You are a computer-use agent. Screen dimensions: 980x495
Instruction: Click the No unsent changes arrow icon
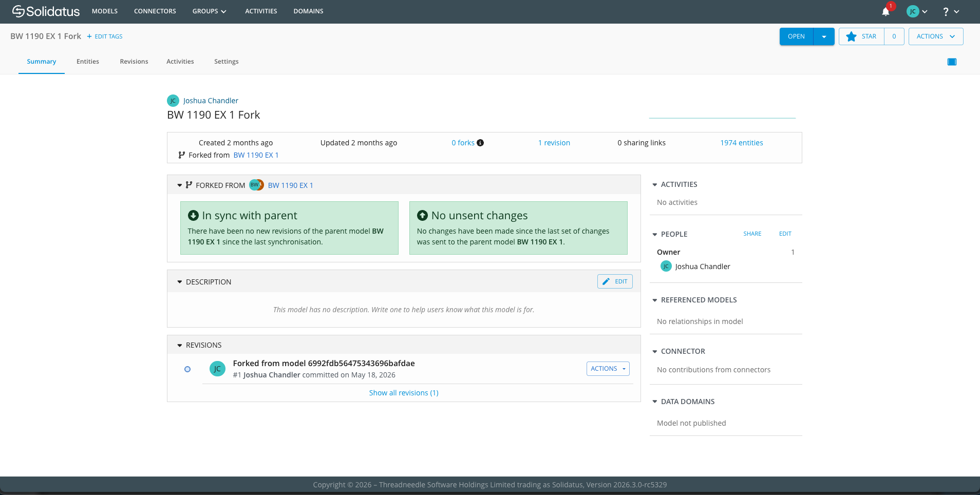tap(422, 215)
